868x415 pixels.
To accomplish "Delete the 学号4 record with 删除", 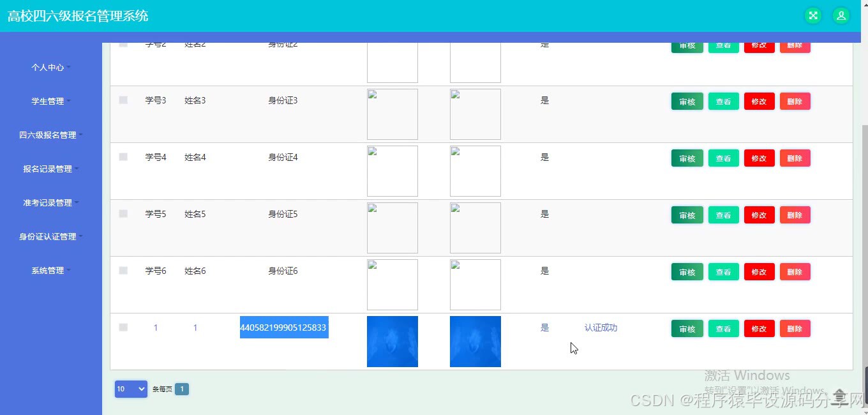I will (795, 158).
